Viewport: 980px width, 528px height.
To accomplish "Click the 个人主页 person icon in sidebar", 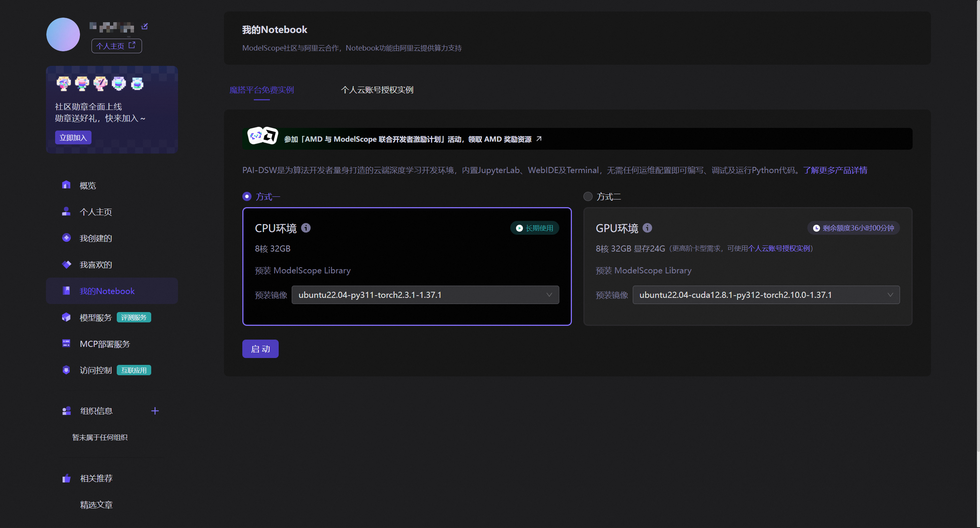I will coord(66,211).
